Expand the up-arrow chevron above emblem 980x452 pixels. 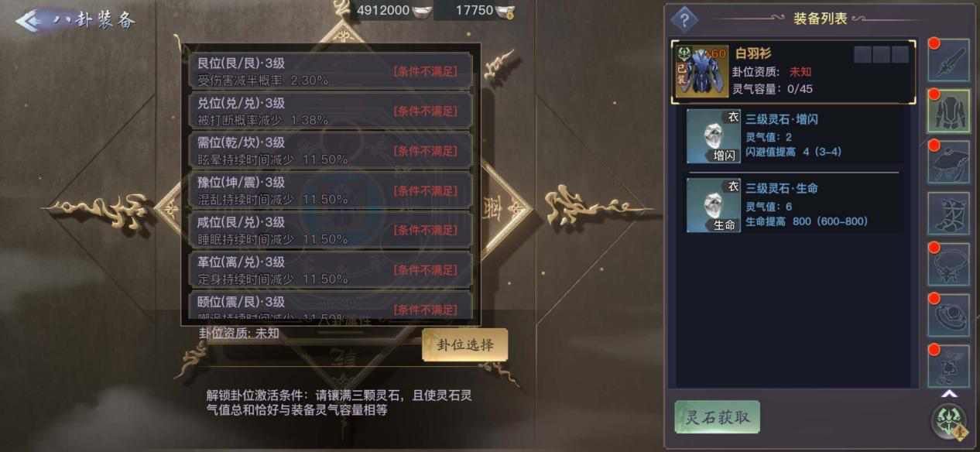(x=949, y=393)
